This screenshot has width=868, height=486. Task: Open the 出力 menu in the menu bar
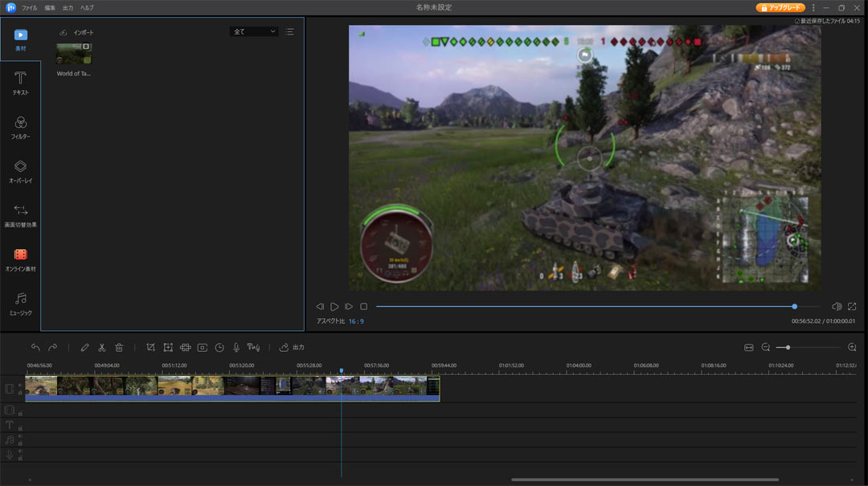(68, 8)
